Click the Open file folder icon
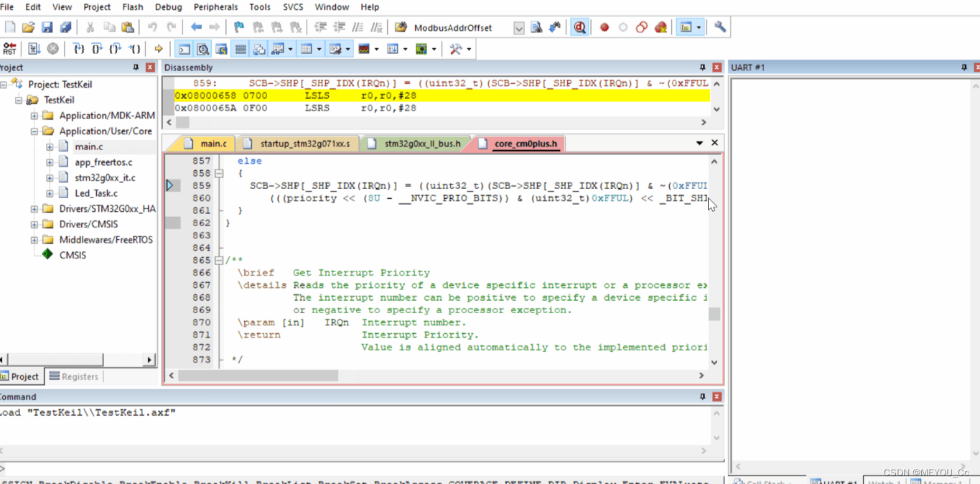Viewport: 980px width, 484px height. pos(28,27)
